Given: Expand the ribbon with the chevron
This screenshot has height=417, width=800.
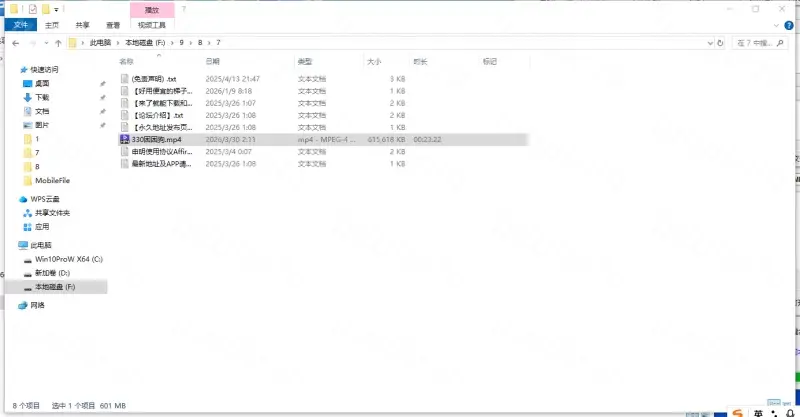Looking at the screenshot, I should [778, 25].
